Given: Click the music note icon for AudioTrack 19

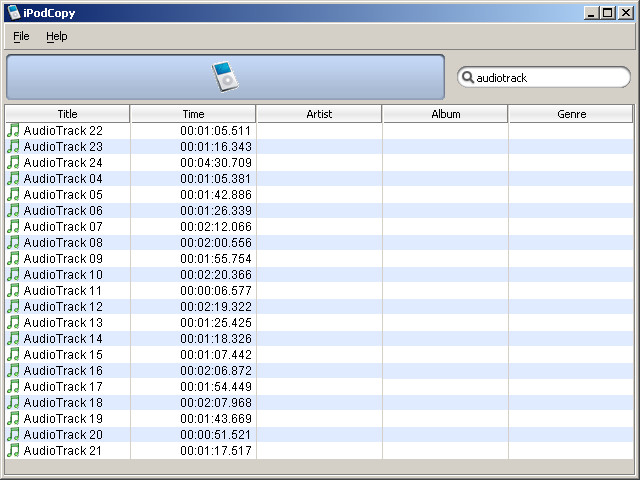Looking at the screenshot, I should 13,418.
